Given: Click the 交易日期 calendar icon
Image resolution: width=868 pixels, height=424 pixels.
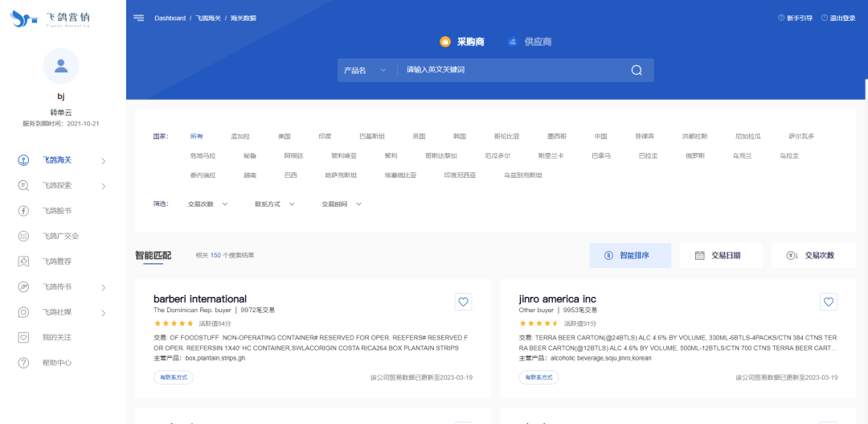Looking at the screenshot, I should click(700, 256).
